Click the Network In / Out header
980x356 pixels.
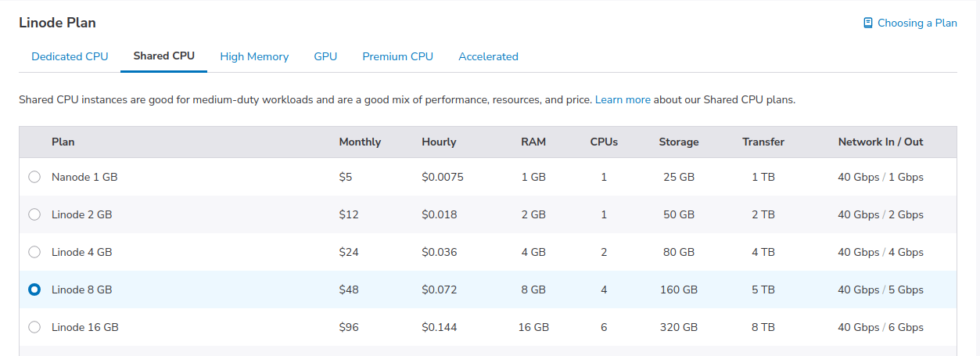tap(881, 142)
